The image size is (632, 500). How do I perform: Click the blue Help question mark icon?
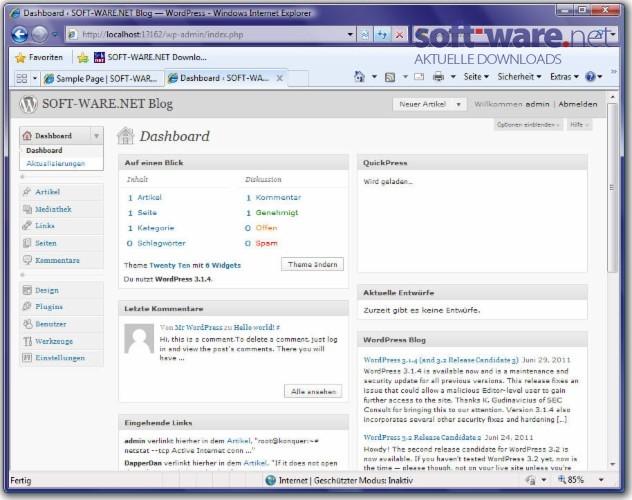pyautogui.click(x=590, y=77)
